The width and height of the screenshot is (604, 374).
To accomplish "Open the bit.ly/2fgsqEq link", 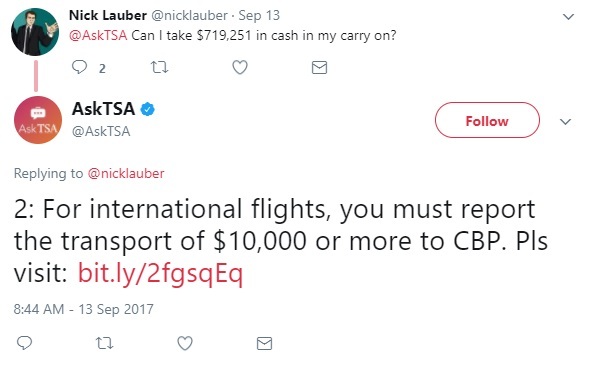I will click(161, 273).
